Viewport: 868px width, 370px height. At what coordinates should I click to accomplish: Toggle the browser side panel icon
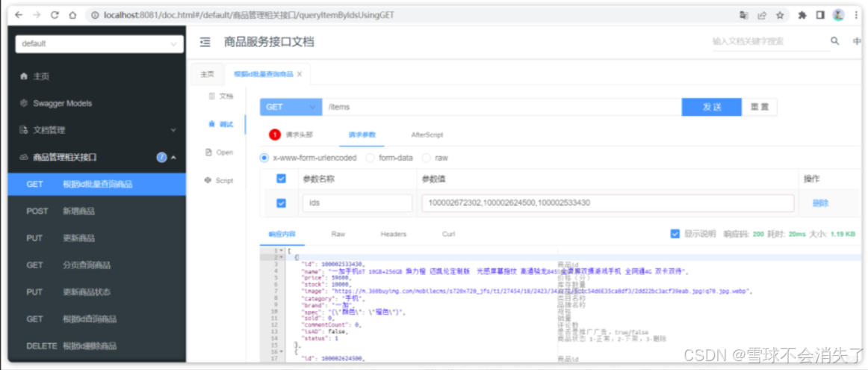pyautogui.click(x=820, y=16)
